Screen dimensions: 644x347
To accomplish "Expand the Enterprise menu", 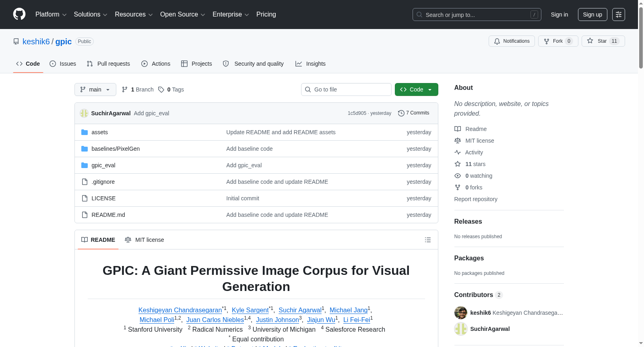I will point(231,15).
